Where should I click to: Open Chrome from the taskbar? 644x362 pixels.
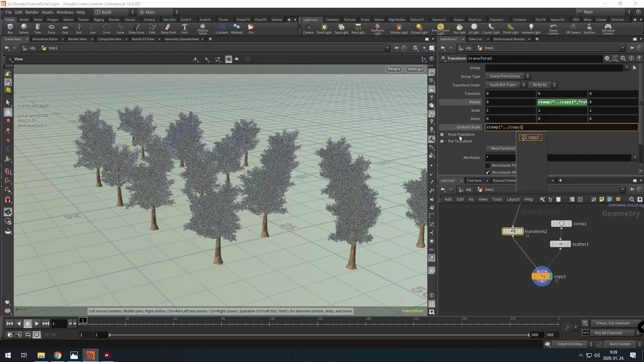[x=58, y=355]
